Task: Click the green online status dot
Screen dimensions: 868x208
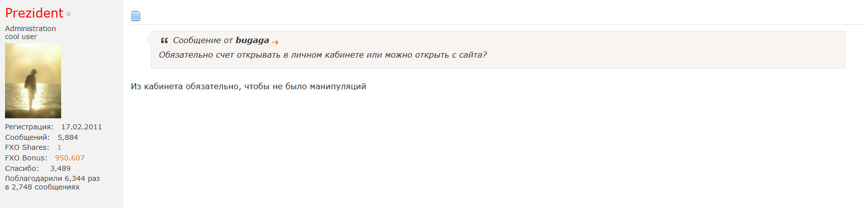Action: click(69, 15)
